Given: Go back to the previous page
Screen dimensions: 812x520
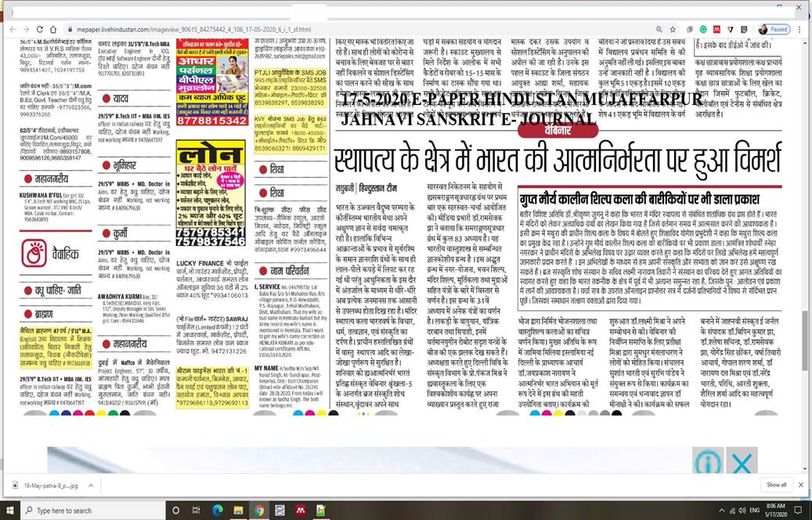Looking at the screenshot, I should pyautogui.click(x=13, y=30).
